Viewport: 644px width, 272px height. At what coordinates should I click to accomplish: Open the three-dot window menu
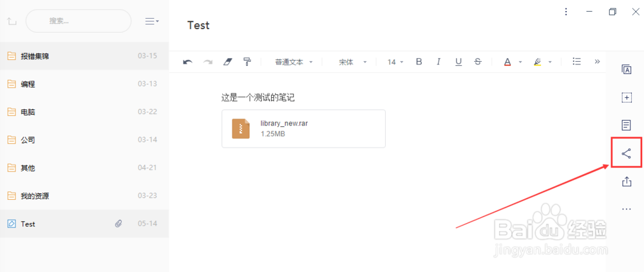pyautogui.click(x=566, y=12)
